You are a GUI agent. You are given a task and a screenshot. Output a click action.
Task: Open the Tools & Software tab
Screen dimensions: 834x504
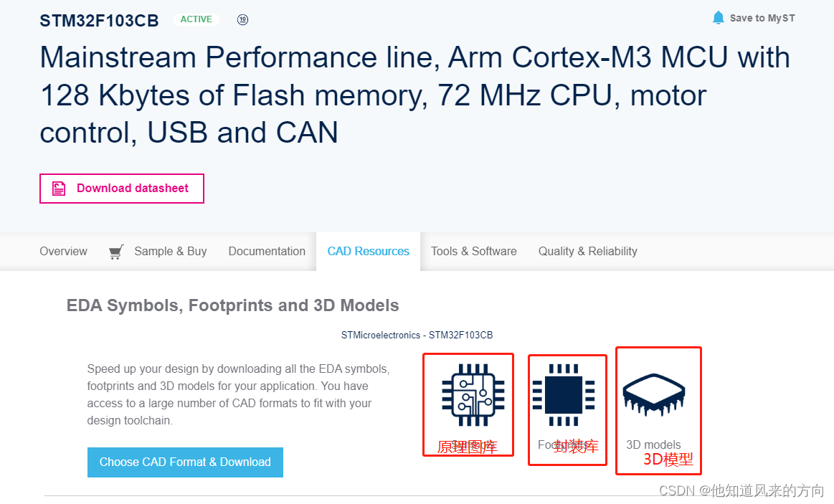(473, 252)
